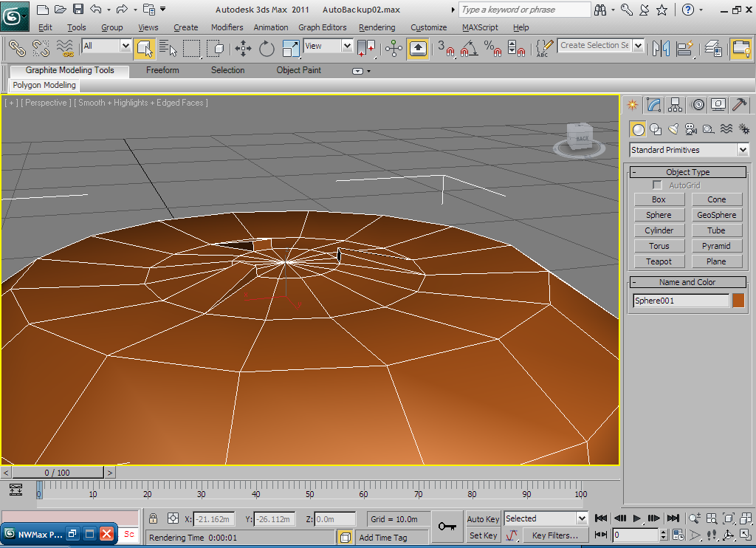Choose the Cameras category icon

pyautogui.click(x=691, y=129)
